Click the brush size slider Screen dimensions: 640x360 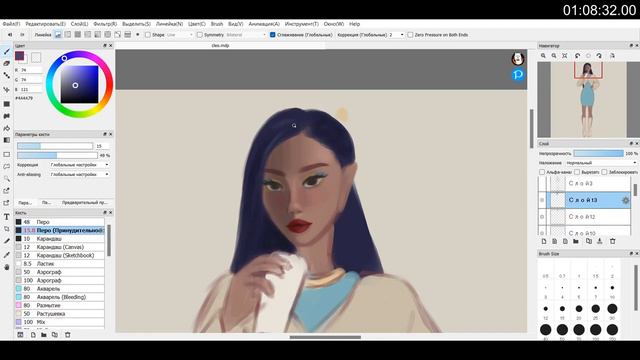coord(55,146)
